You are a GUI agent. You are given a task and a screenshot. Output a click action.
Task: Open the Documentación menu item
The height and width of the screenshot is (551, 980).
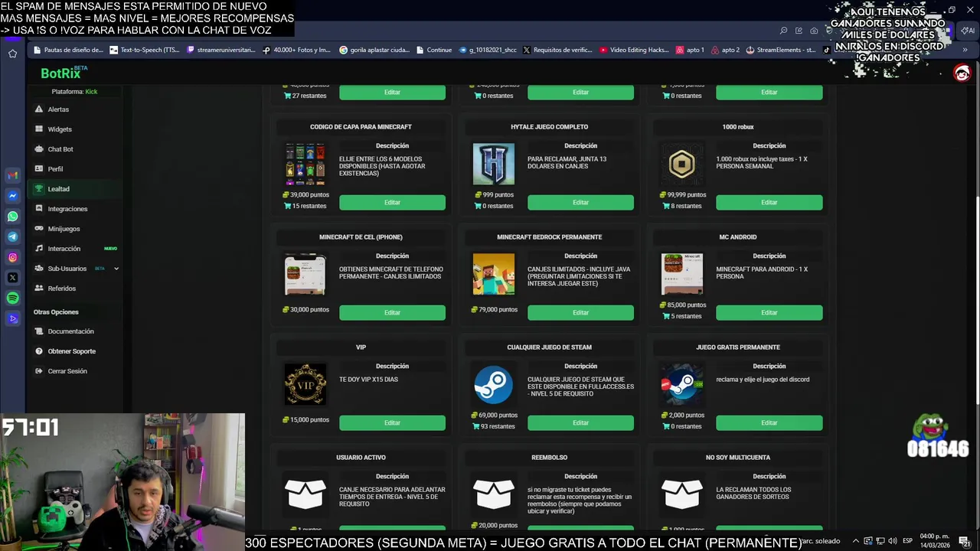(70, 331)
